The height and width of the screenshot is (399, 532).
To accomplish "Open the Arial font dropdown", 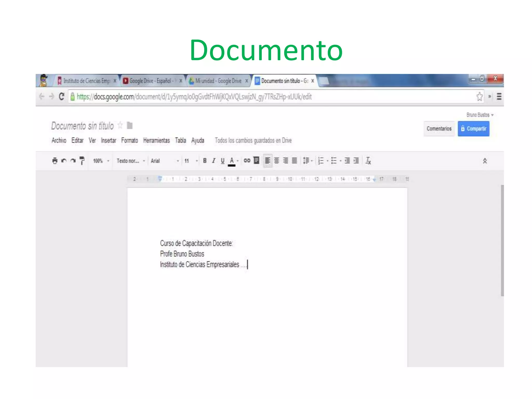I will click(x=165, y=161).
